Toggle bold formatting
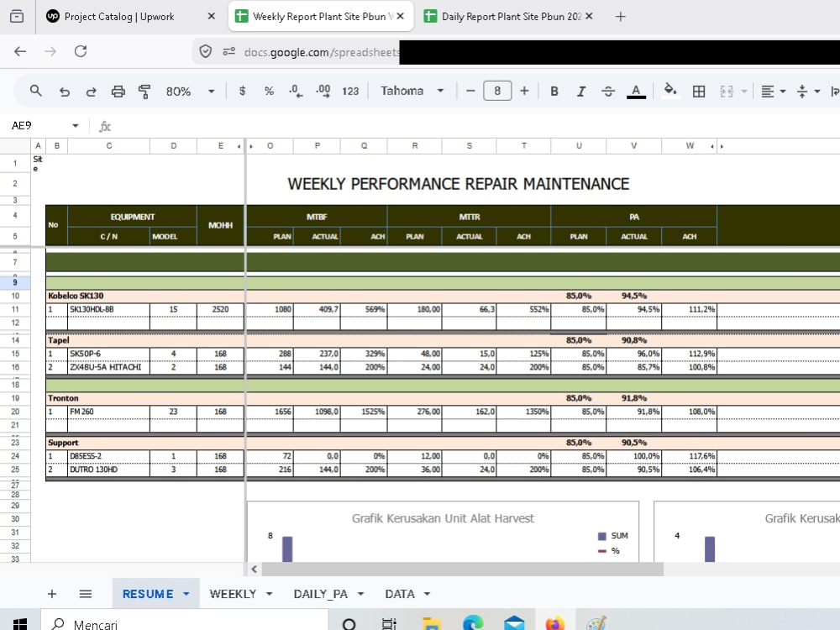Screen dimensions: 840x630 point(554,91)
